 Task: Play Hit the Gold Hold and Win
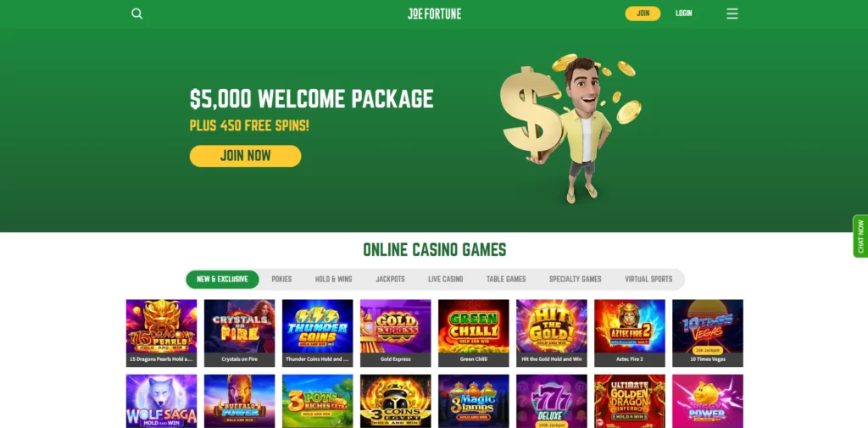click(x=551, y=333)
